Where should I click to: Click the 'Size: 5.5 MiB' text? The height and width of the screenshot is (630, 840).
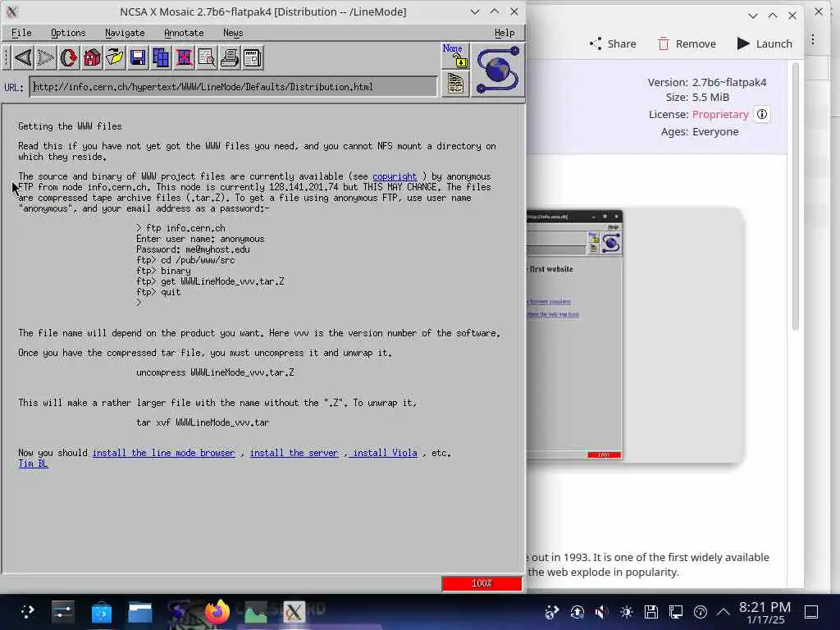[x=697, y=97]
